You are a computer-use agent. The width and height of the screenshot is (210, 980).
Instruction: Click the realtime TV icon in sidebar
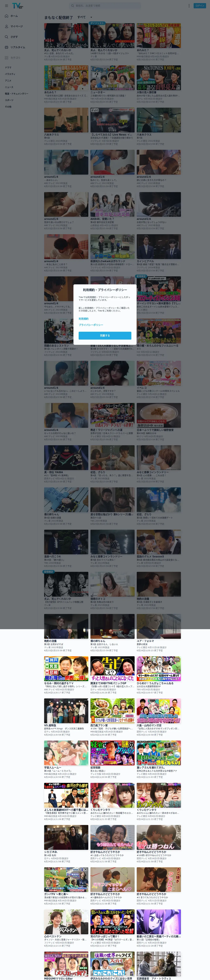[x=7, y=47]
